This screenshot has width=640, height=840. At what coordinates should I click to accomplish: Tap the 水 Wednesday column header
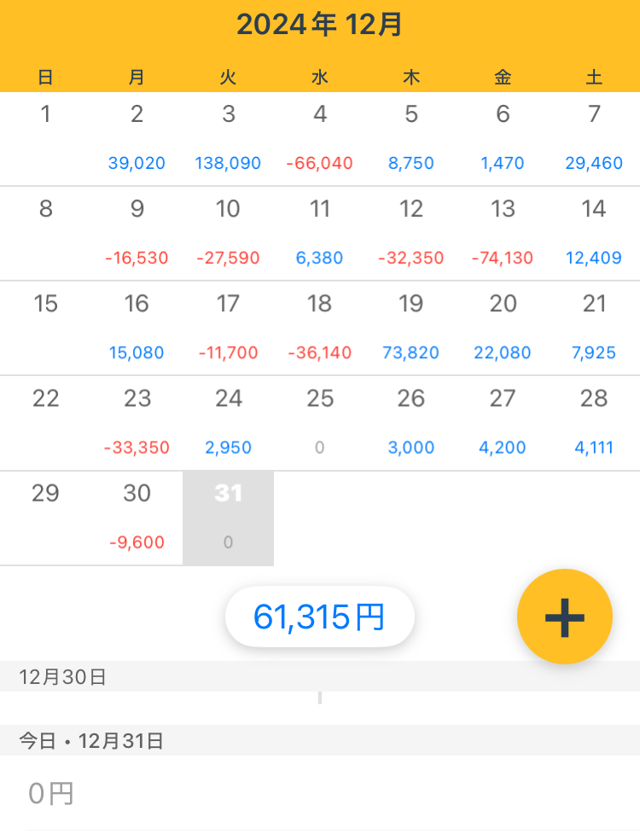[x=320, y=77]
